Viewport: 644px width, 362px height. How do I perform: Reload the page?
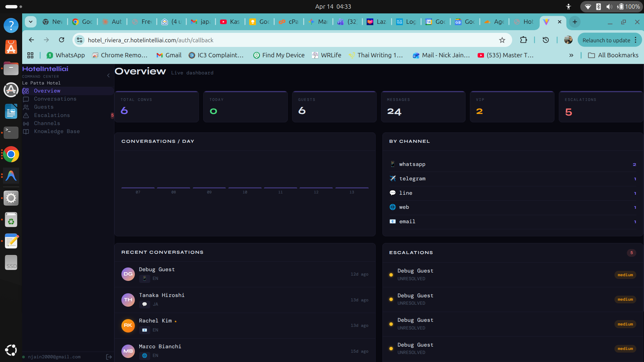coord(61,40)
